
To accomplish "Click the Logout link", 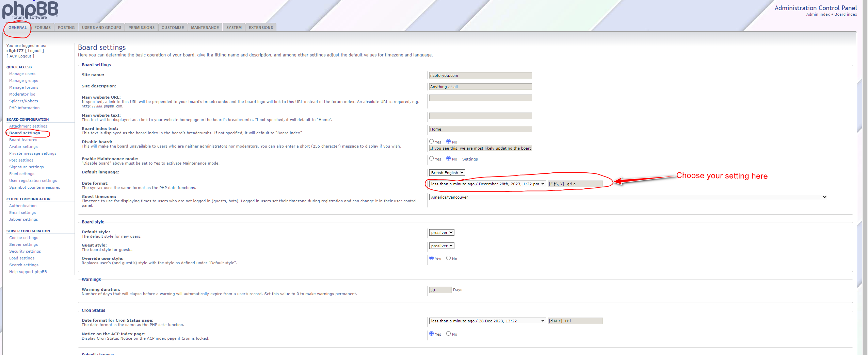I will 34,51.
